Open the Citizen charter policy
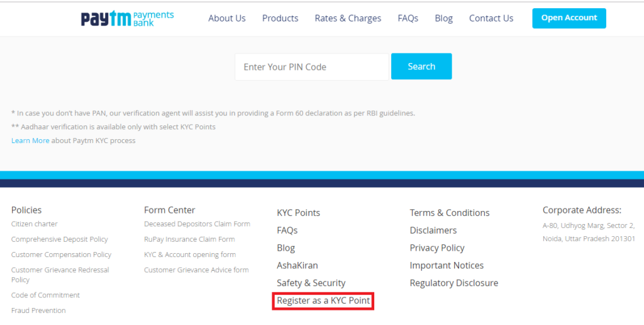644x325 pixels. pos(35,224)
